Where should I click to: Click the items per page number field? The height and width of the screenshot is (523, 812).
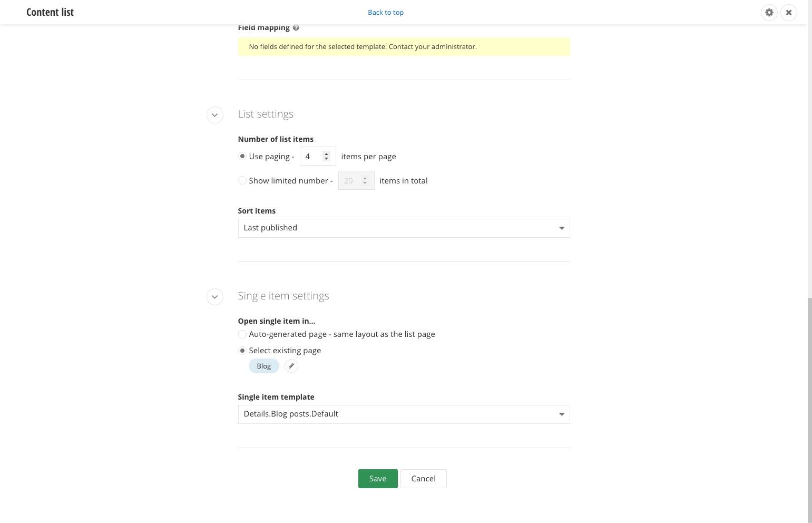coord(318,157)
